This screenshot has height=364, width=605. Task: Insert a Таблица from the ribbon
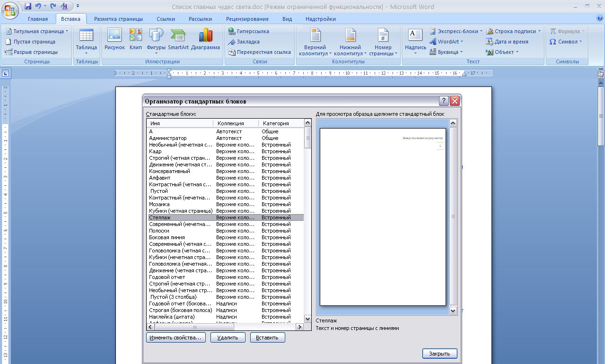87,42
